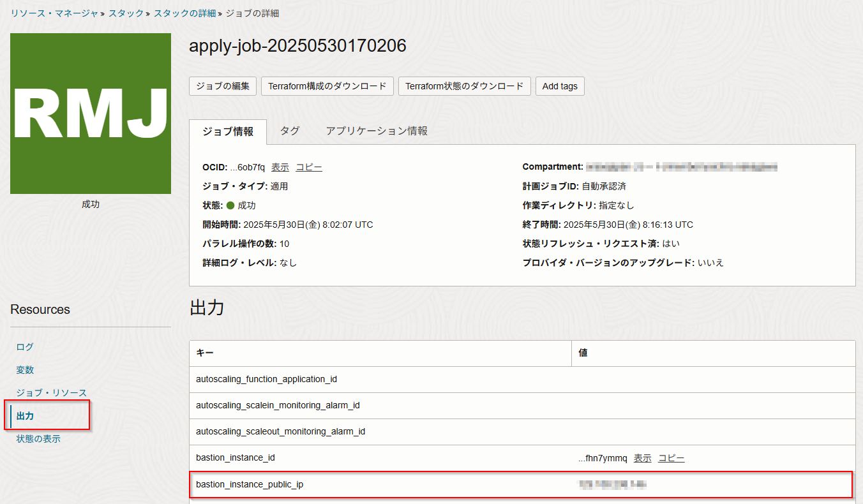The height and width of the screenshot is (504, 863).
Task: Open ジョブ・リソース in the sidebar
Action: tap(51, 393)
